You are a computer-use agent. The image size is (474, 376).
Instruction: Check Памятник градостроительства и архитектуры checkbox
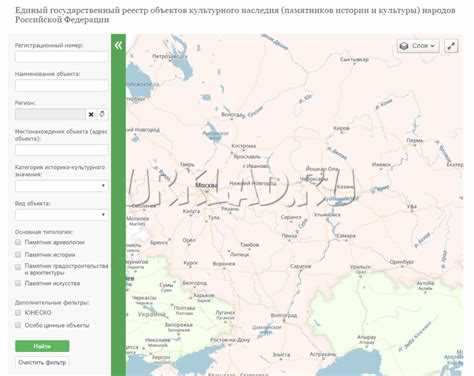(18, 267)
